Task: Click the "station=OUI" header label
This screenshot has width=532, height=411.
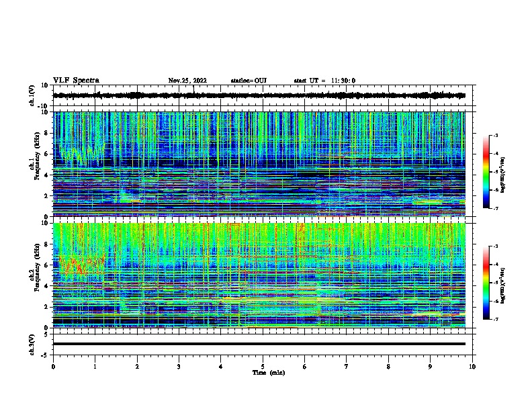Action: coord(249,81)
